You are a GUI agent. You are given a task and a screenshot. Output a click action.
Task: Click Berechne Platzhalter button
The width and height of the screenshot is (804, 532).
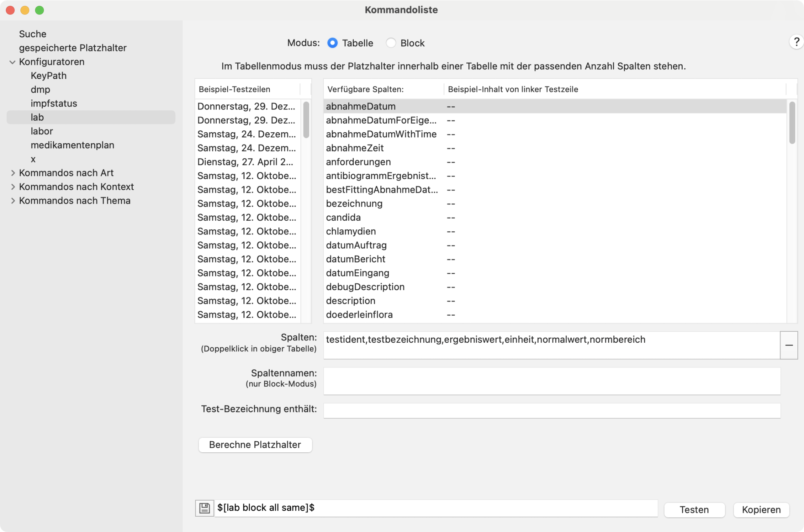(254, 445)
